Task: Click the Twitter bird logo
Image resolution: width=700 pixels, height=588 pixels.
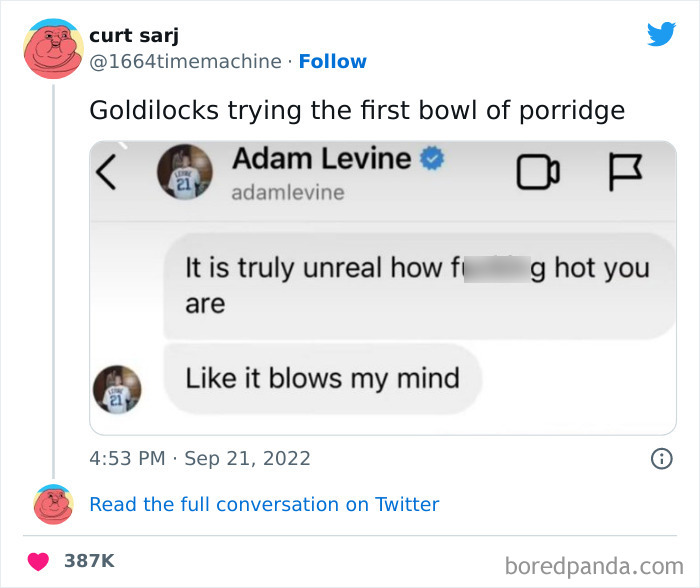Action: [661, 35]
